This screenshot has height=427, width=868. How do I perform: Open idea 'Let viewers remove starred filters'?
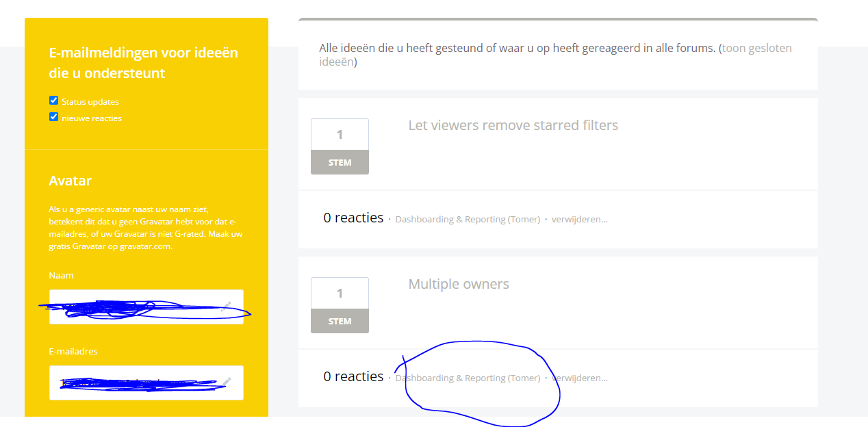tap(513, 125)
